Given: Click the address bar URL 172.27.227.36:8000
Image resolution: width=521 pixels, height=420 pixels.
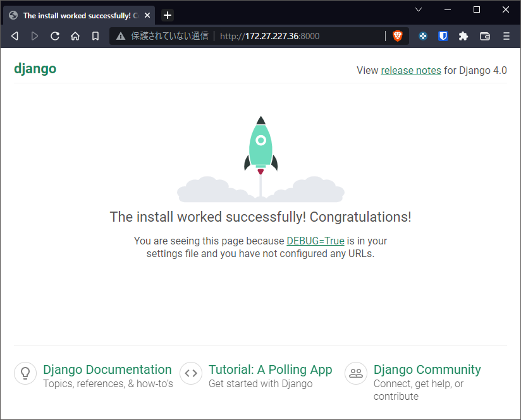Looking at the screenshot, I should click(x=270, y=36).
